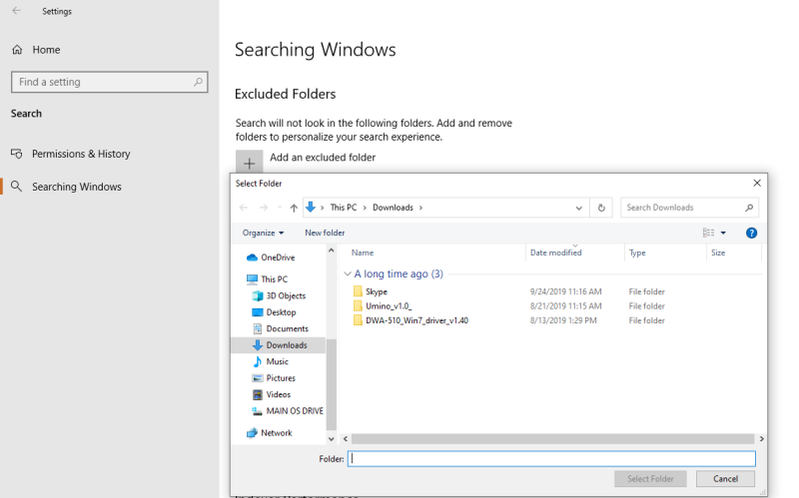Expand the chevron after Downloads breadcrumb
The image size is (799, 498).
(x=421, y=207)
